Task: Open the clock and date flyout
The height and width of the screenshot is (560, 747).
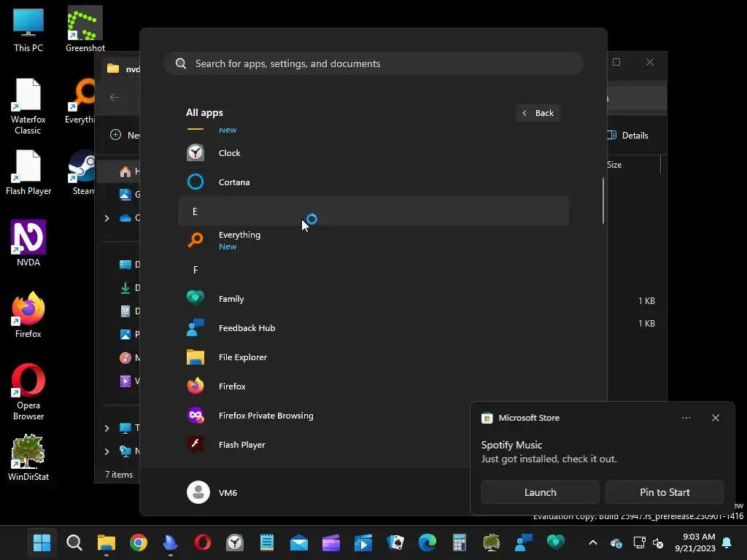Action: [x=694, y=542]
